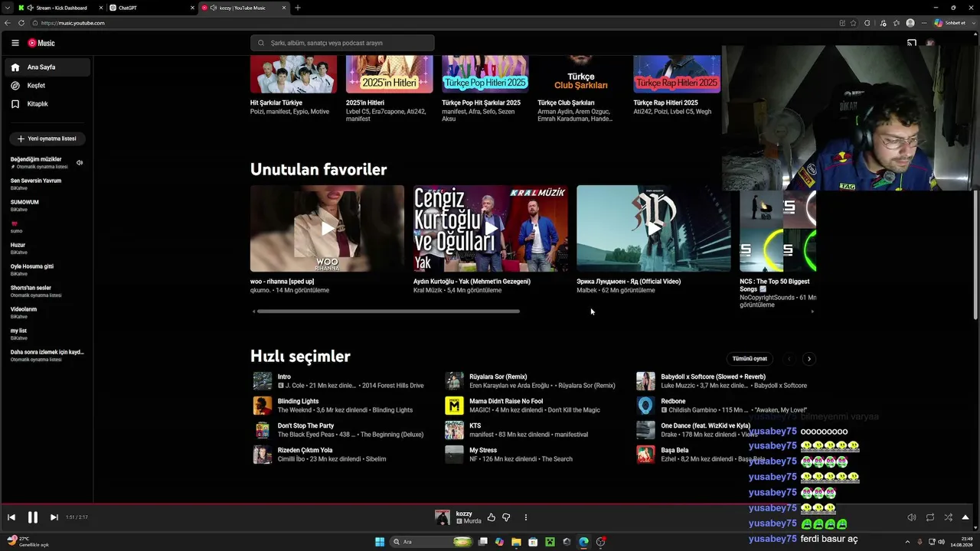Play One Dance by Drake thumbnail
Viewport: 980px width, 551px height.
[x=645, y=430]
